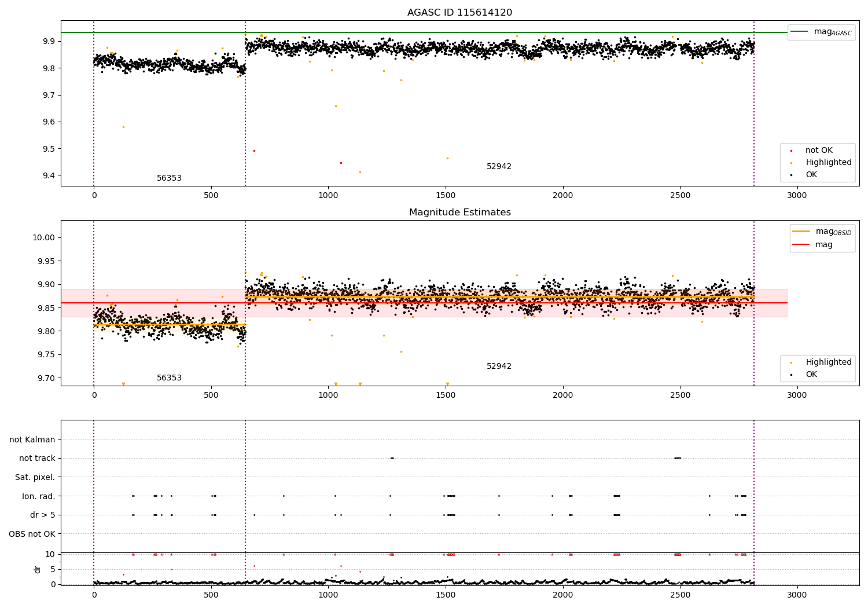Click the 'OBS not OK' row label

coord(32,534)
